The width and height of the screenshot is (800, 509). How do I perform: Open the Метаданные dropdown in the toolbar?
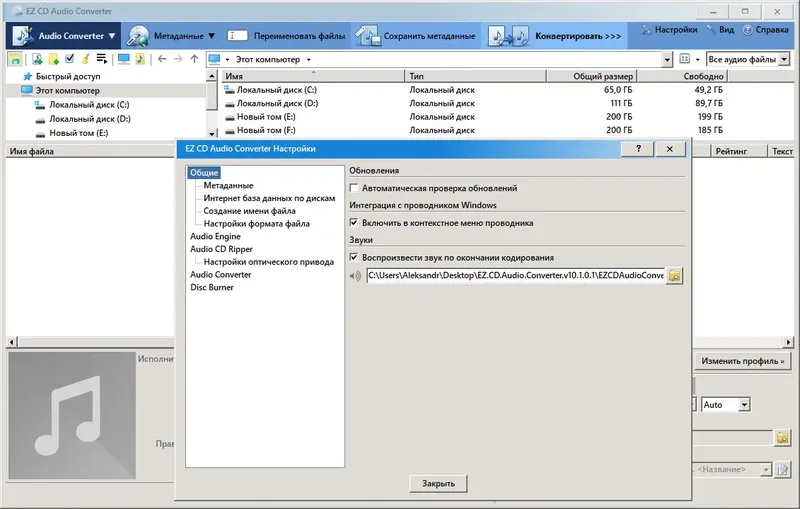(x=171, y=36)
